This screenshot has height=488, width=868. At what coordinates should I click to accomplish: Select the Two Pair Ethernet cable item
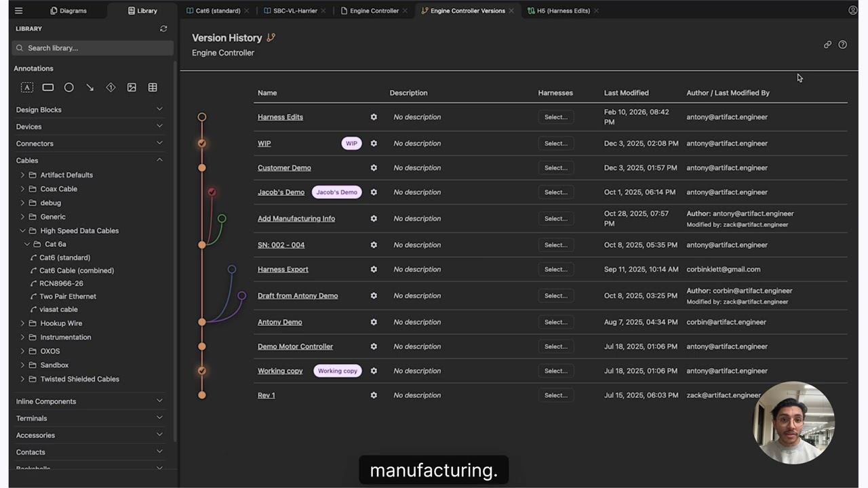(x=68, y=296)
